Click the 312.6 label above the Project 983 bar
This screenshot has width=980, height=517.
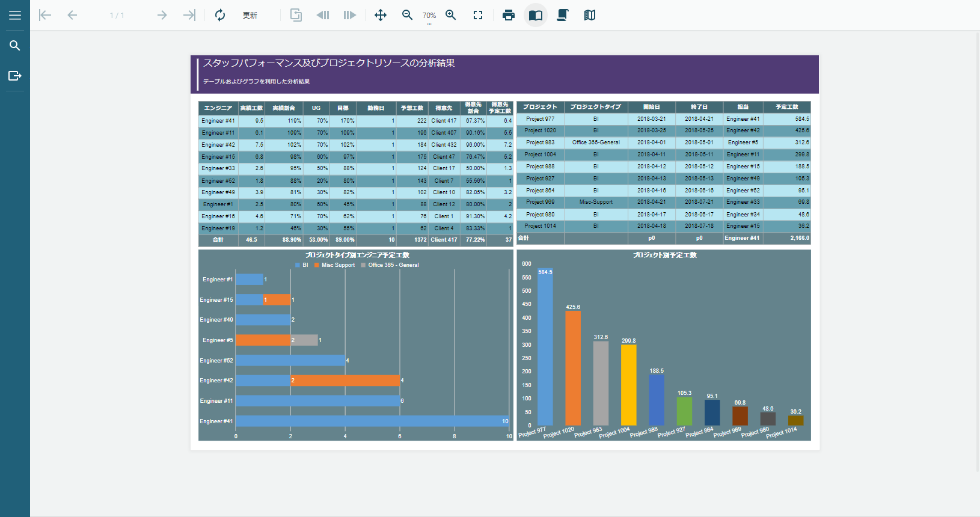coord(601,337)
